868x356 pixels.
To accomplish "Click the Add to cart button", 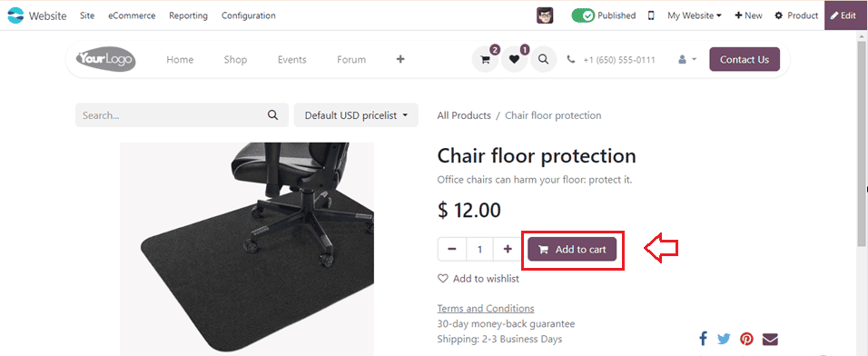I will point(572,249).
